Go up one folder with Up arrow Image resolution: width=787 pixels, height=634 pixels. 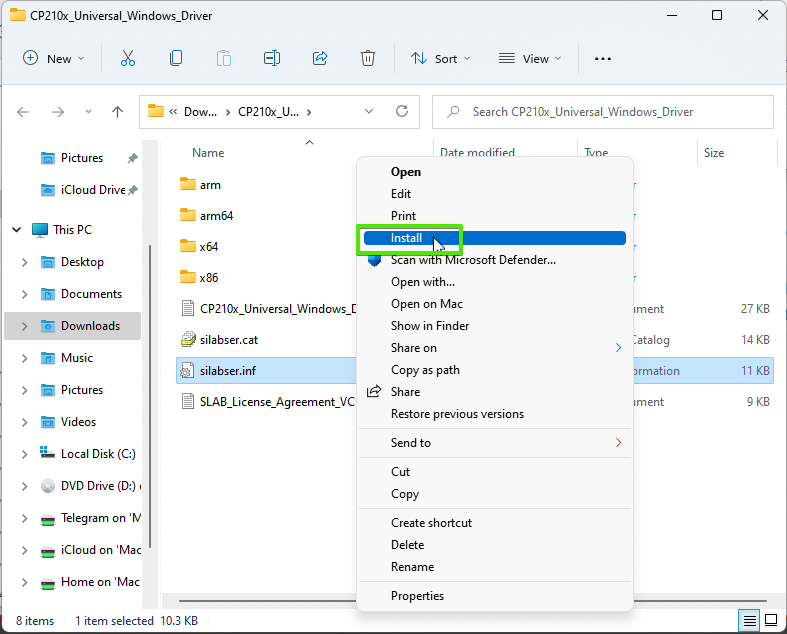pyautogui.click(x=117, y=112)
